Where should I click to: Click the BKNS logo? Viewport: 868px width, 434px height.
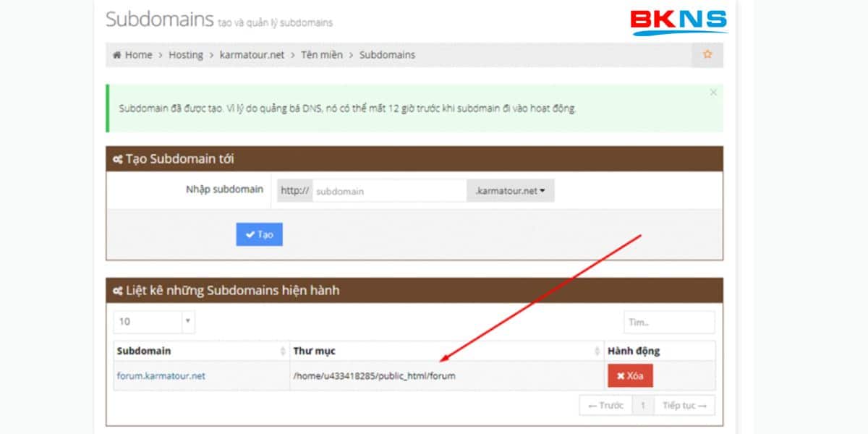[x=678, y=20]
